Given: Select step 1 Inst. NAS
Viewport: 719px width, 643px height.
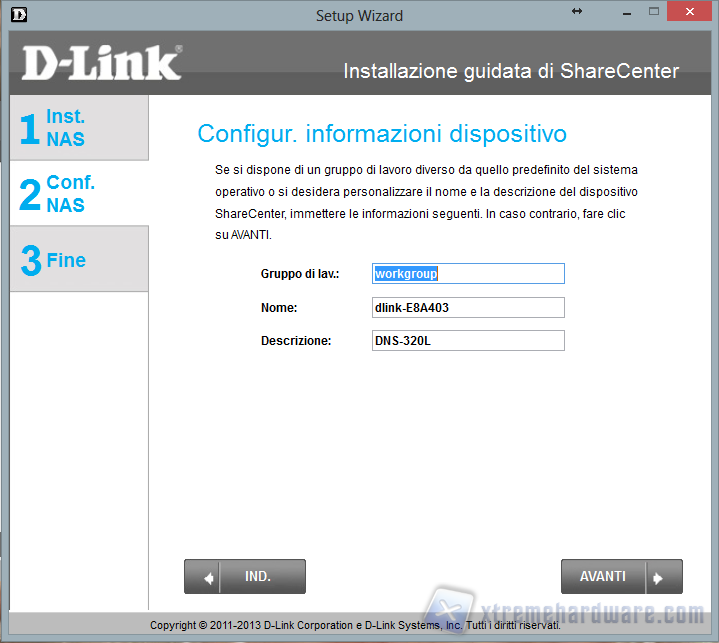Looking at the screenshot, I should (79, 128).
